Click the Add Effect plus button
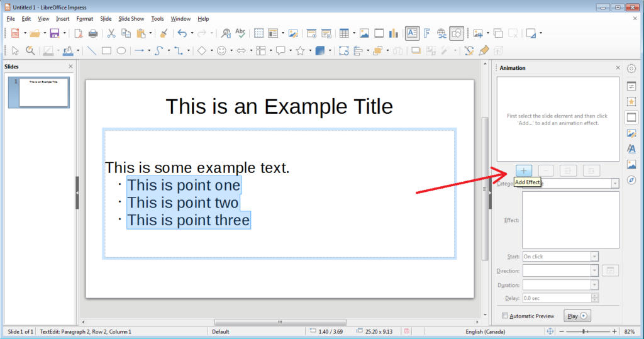Viewport: 644px width, 339px height. click(x=525, y=170)
